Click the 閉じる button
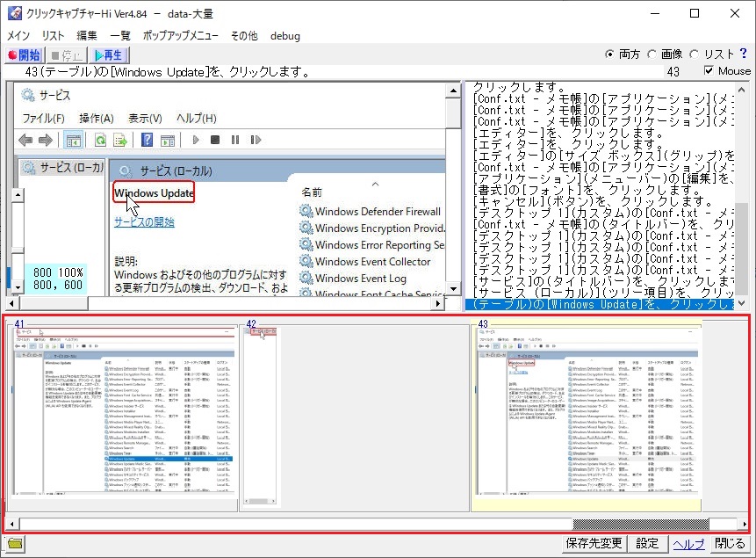The width and height of the screenshot is (756, 558). pos(730,544)
